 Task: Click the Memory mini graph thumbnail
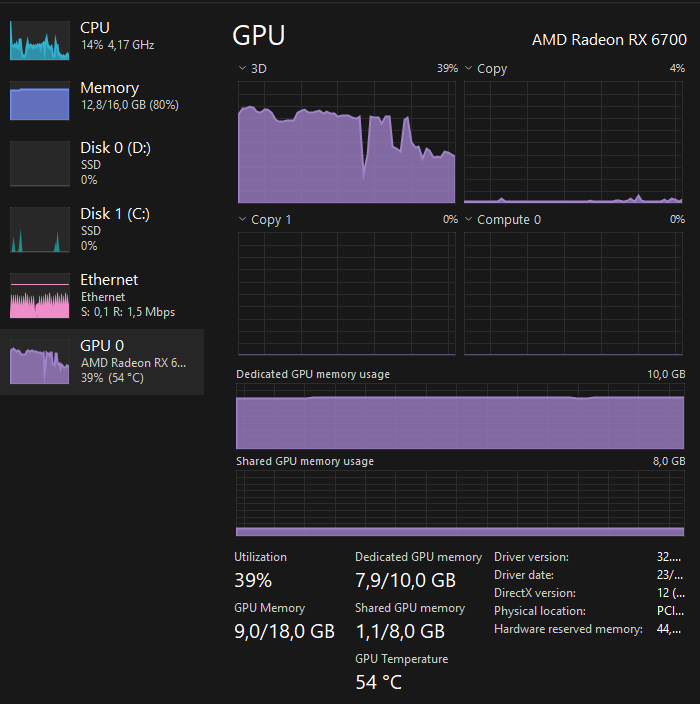pos(40,101)
